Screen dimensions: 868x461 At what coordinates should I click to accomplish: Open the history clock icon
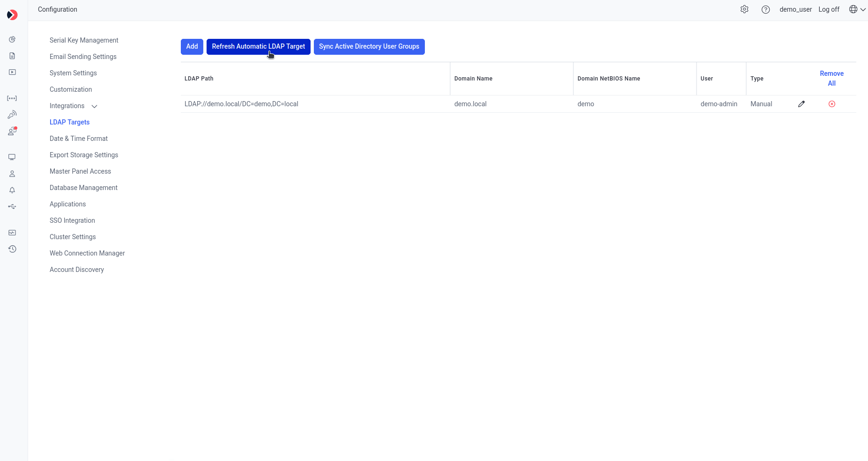coord(12,249)
